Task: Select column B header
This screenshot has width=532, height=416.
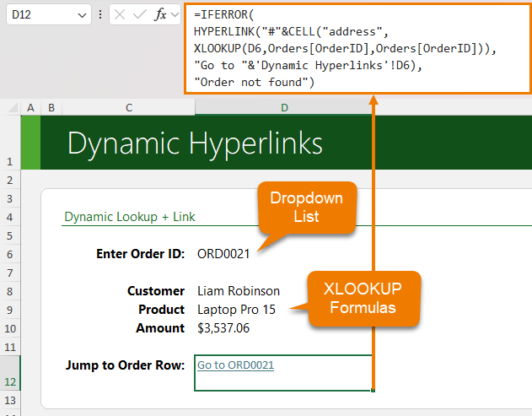Action: pos(51,108)
